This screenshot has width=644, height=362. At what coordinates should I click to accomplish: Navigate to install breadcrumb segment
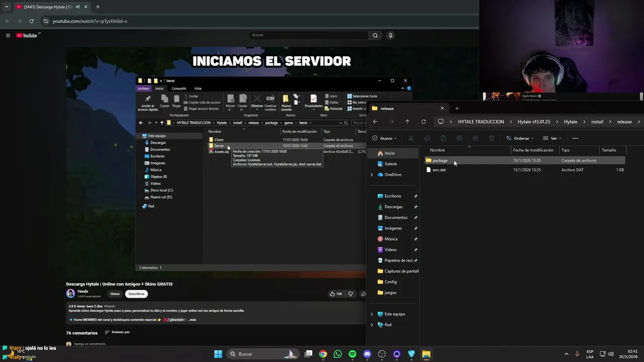[597, 122]
